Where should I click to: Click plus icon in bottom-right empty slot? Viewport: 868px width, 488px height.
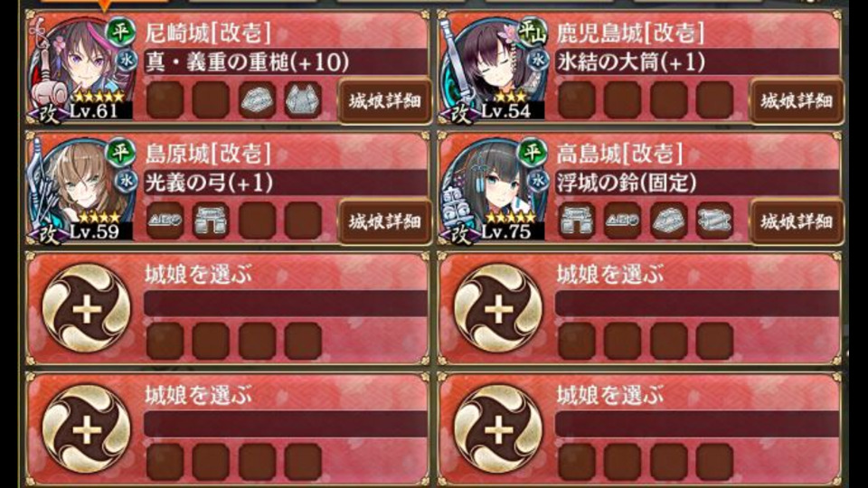point(498,429)
